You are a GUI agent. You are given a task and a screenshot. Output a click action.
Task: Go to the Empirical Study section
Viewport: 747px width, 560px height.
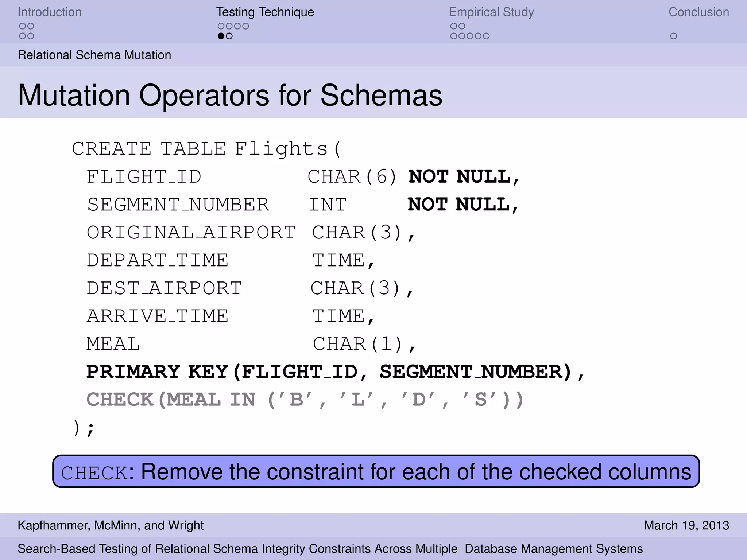(x=491, y=12)
